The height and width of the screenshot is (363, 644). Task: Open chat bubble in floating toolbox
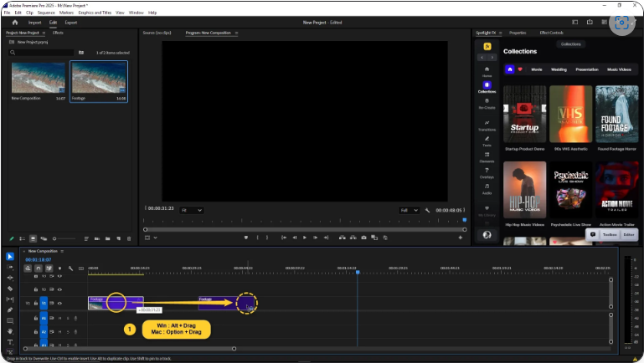pyautogui.click(x=593, y=235)
